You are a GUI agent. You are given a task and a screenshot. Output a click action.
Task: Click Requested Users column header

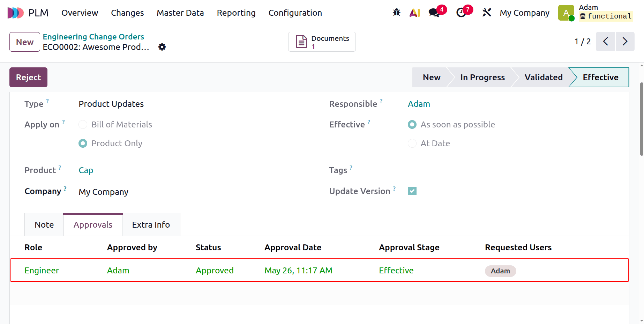tap(518, 248)
